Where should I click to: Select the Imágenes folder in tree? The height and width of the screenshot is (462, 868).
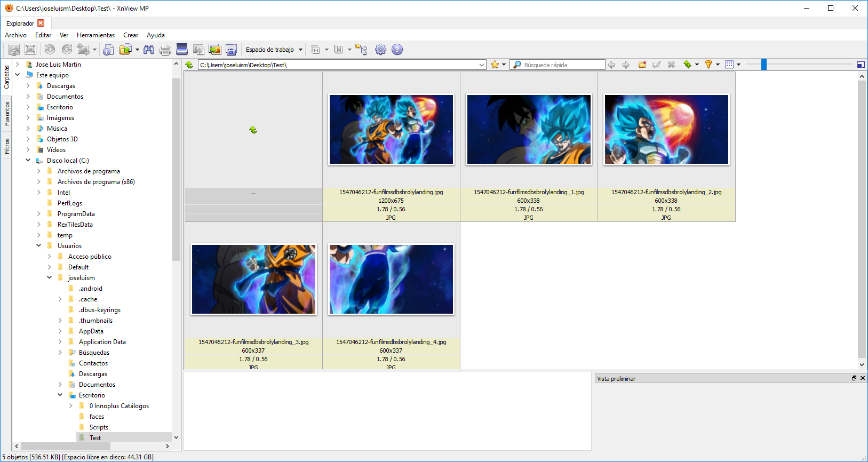coord(60,118)
